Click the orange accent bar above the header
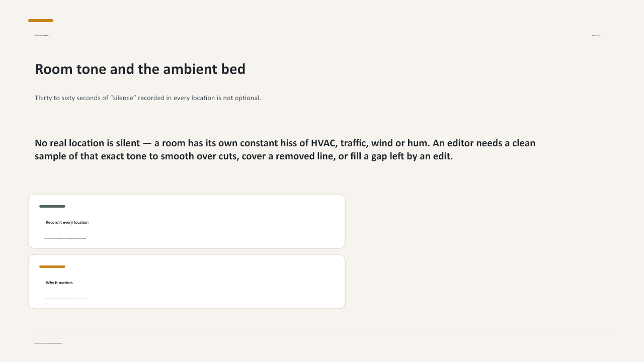This screenshot has height=362, width=644. point(41,21)
